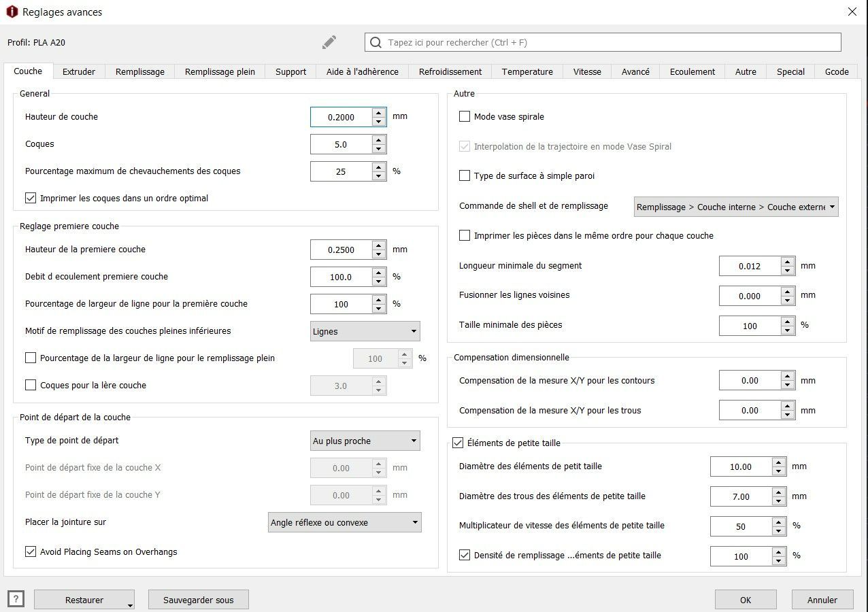Toggle Éléments de petite taille group

click(458, 443)
